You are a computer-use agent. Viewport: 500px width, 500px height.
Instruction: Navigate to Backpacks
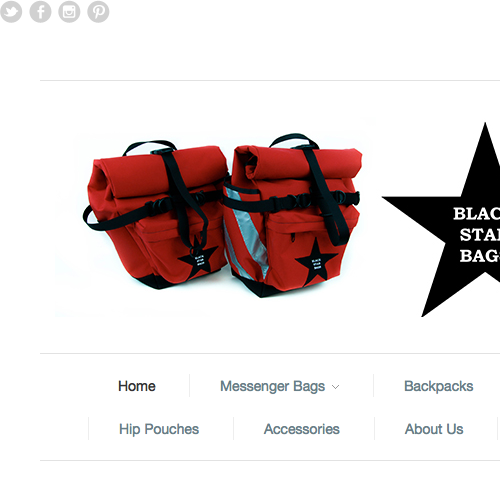439,386
